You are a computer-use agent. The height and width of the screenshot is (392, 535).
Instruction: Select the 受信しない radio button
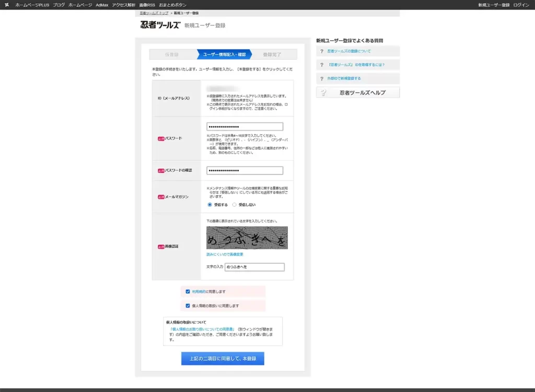235,205
